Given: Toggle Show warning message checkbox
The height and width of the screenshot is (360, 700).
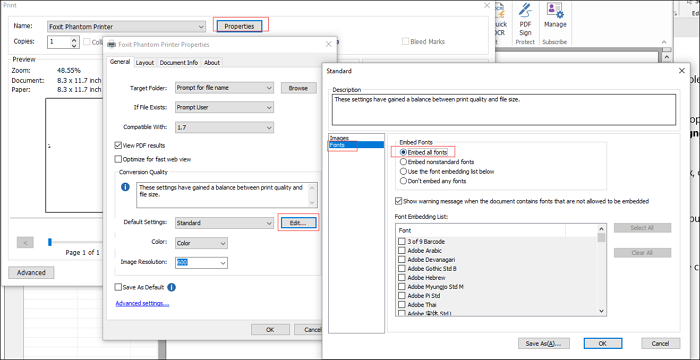Looking at the screenshot, I should pyautogui.click(x=399, y=201).
